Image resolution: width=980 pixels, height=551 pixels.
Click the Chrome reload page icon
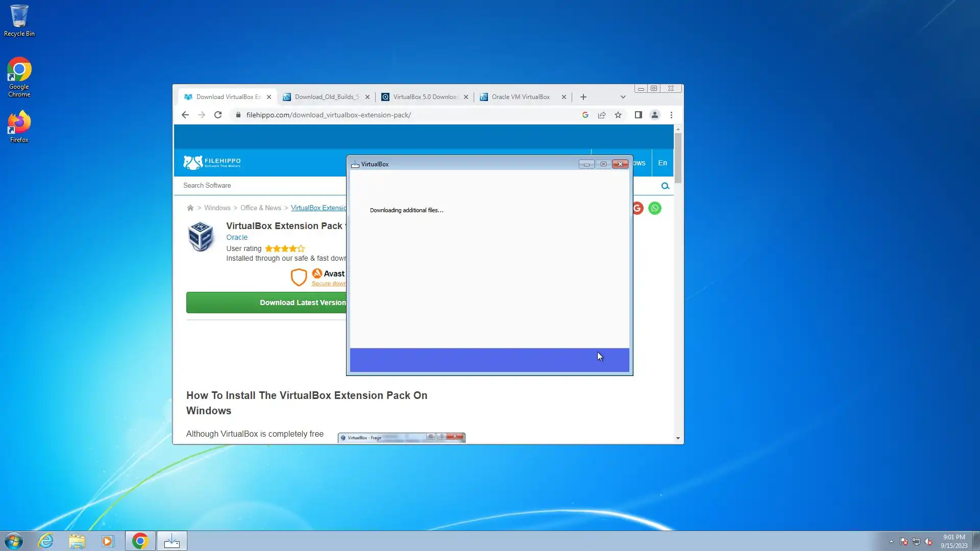(218, 115)
